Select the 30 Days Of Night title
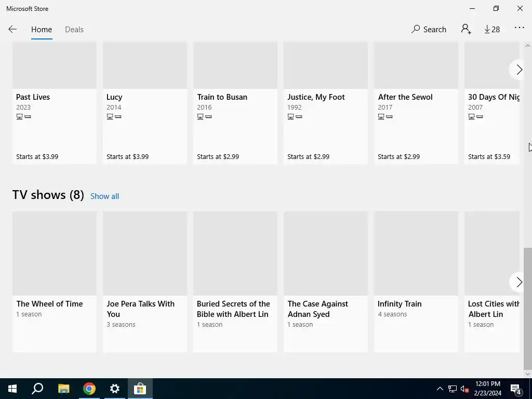 click(x=494, y=97)
